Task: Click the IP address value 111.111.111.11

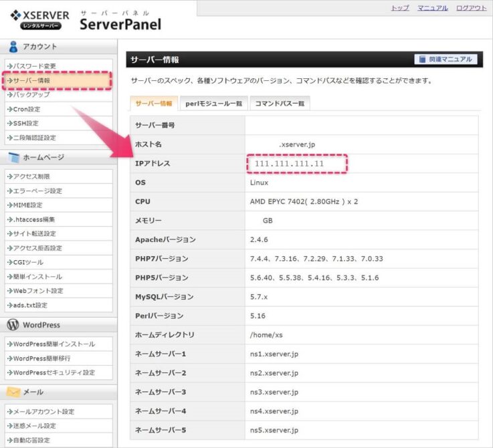Action: click(x=289, y=163)
